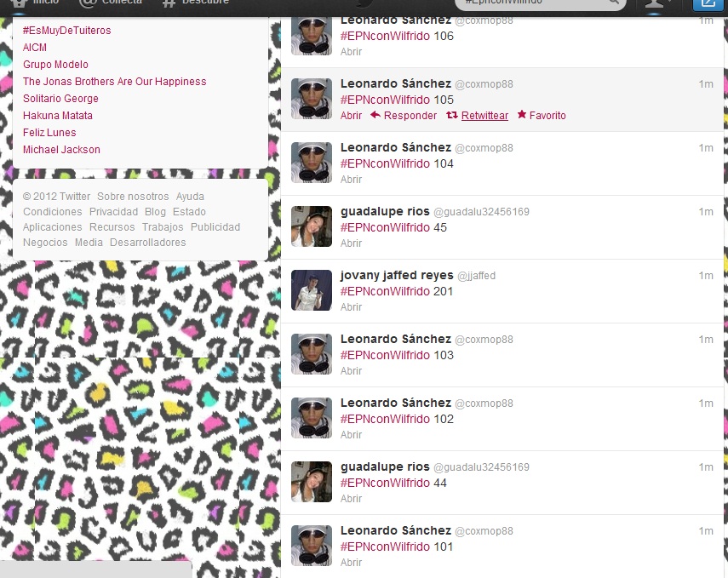
Task: Open Leonardo Sánchez's avatar on tweet 102
Action: (312, 418)
